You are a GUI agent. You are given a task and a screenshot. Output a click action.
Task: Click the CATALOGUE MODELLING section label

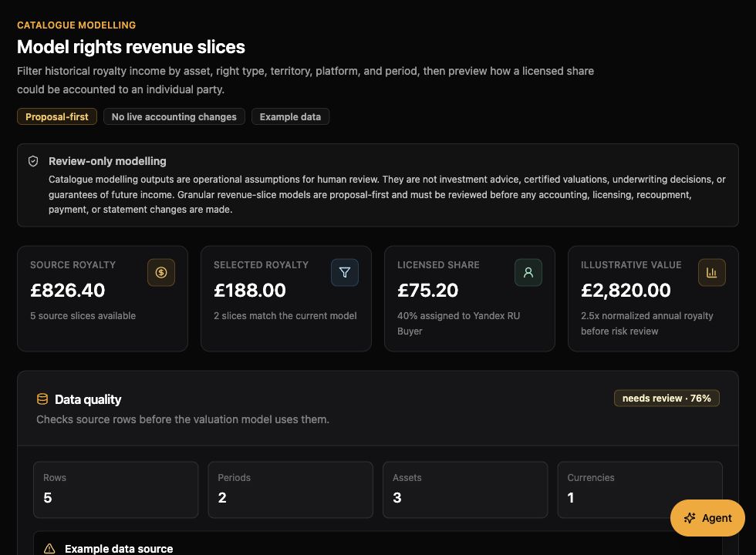(76, 25)
